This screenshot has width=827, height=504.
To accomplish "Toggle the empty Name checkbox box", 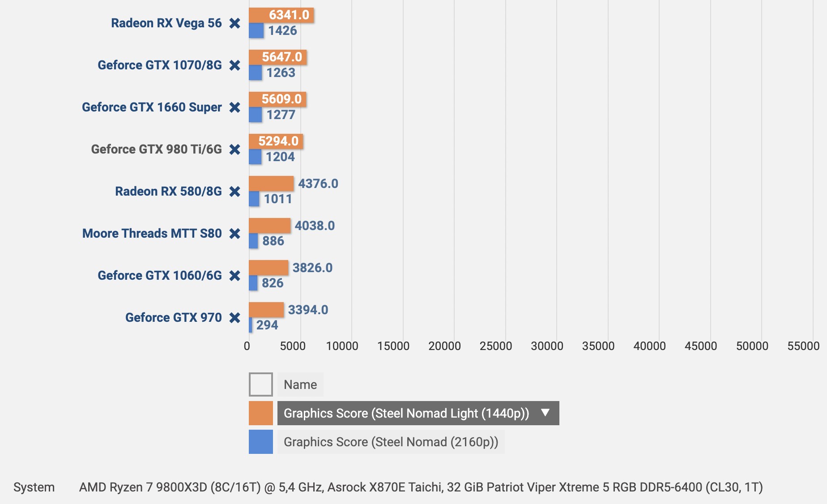I will (260, 384).
